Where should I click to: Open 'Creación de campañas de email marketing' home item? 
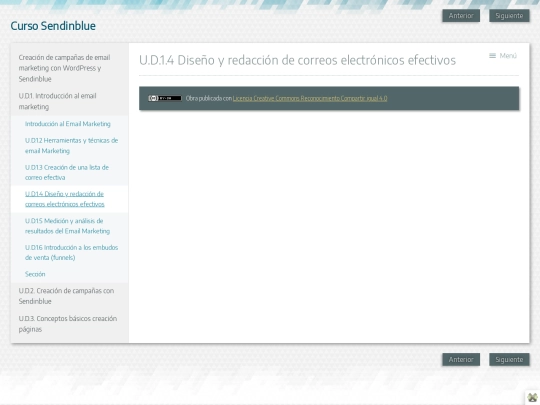[x=70, y=68]
